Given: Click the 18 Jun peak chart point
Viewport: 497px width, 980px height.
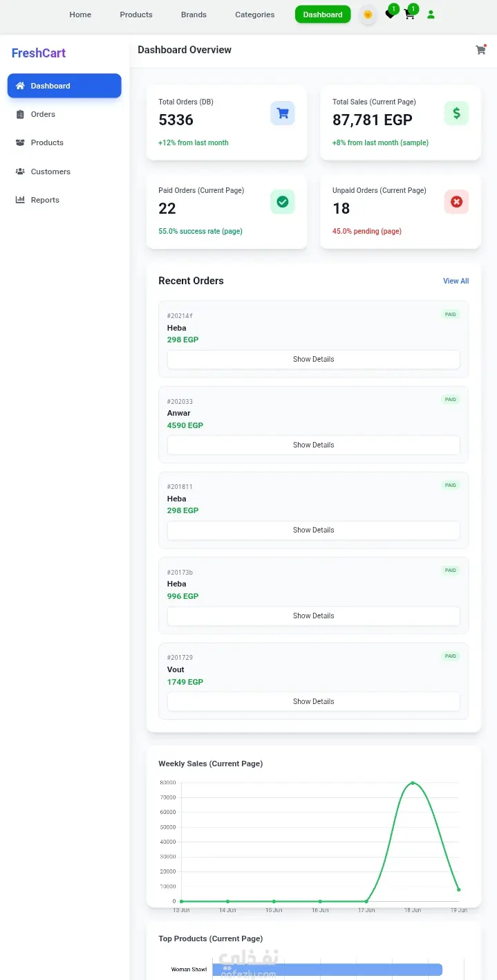Looking at the screenshot, I should (x=413, y=783).
